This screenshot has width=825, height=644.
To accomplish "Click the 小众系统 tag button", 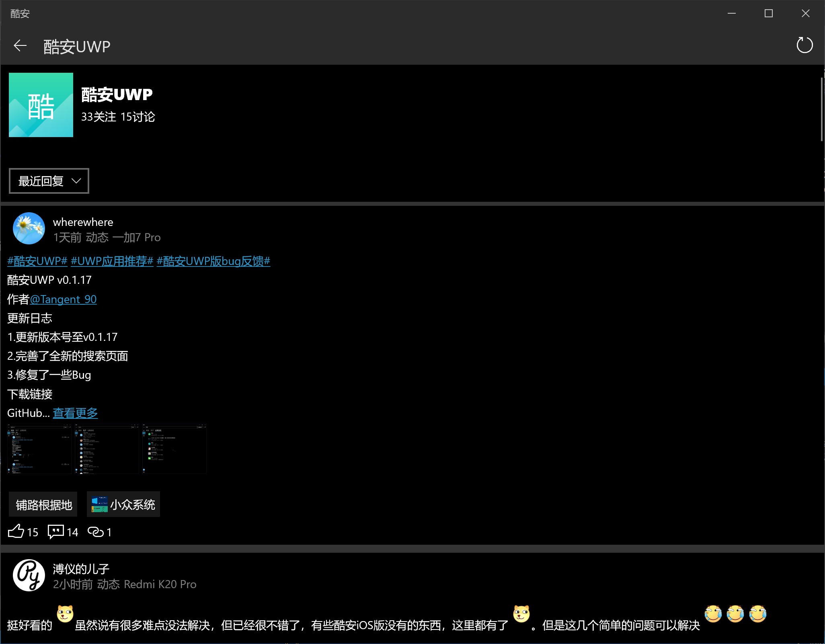I will point(123,504).
